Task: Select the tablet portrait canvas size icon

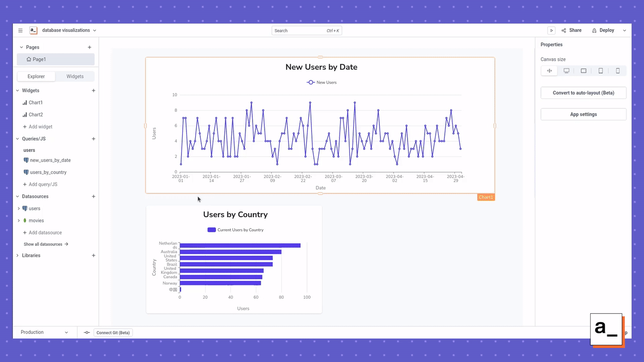Action: [601, 70]
